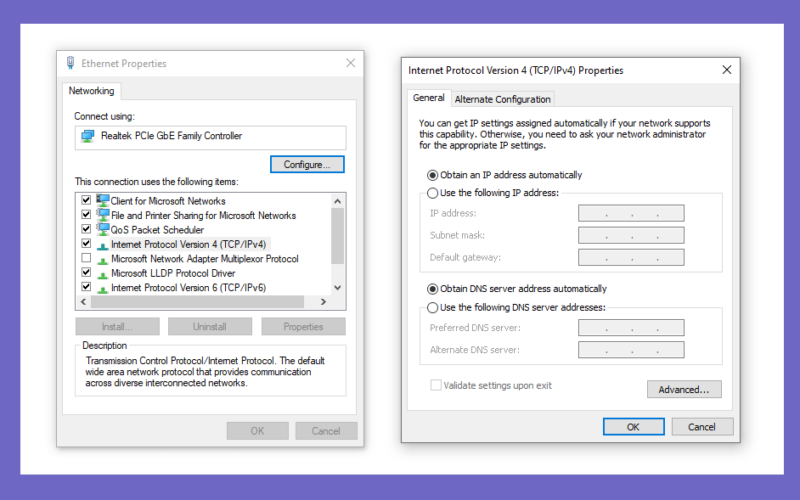Screen dimensions: 800x500
Task: Select 'Internet Protocol Version 4 (TCP/IPv4)' row
Action: coord(188,244)
